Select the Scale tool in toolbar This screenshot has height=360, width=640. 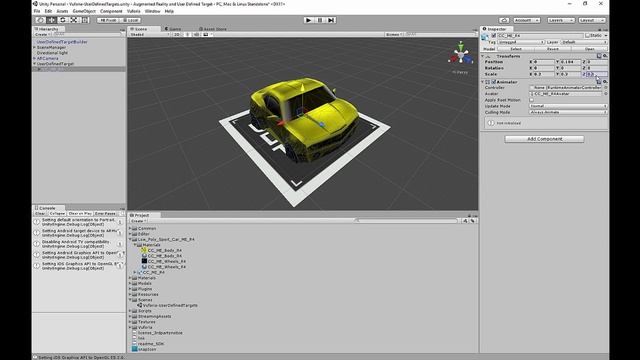[73, 20]
